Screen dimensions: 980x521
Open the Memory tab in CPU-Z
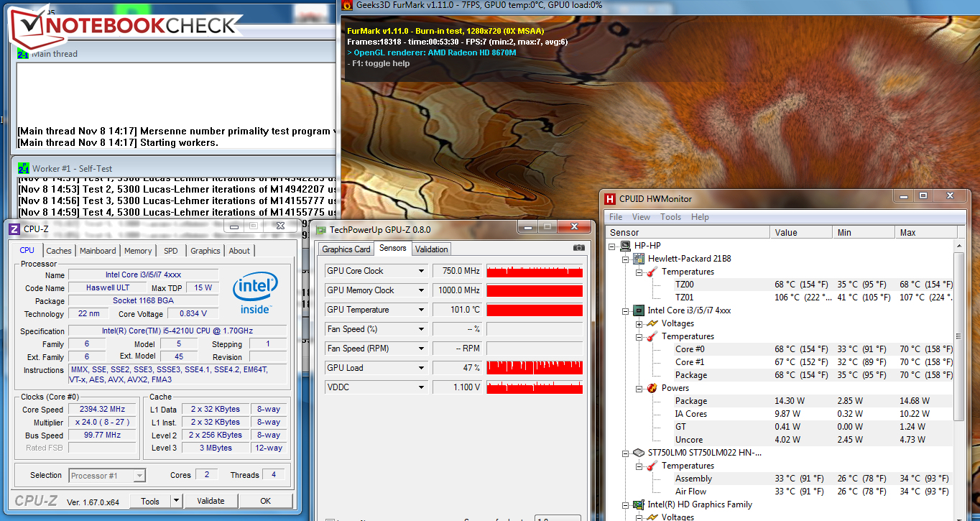pos(138,251)
